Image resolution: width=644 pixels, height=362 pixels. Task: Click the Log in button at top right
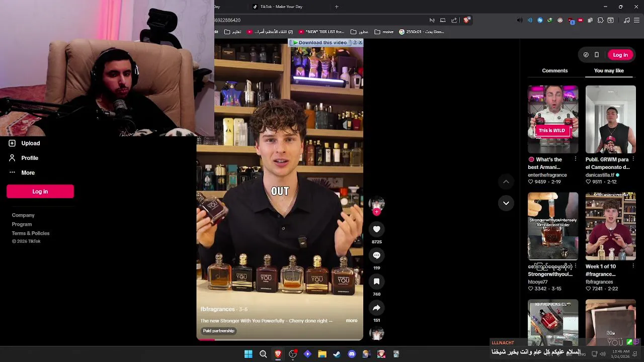pos(620,55)
